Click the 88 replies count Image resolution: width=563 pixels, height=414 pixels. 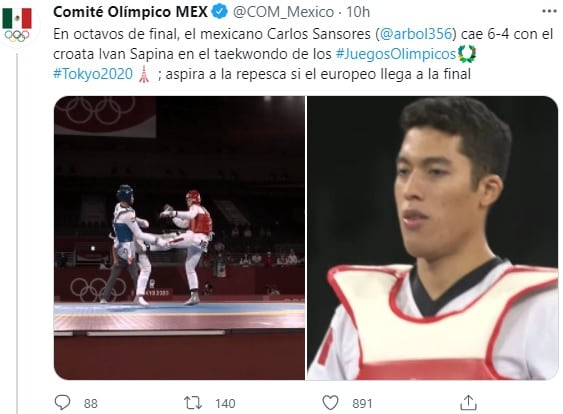90,404
